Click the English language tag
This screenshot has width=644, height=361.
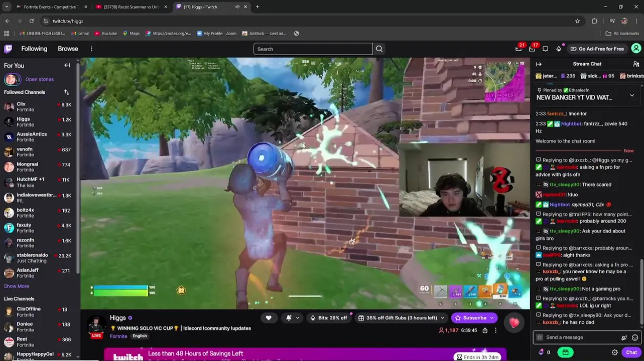coord(140,336)
